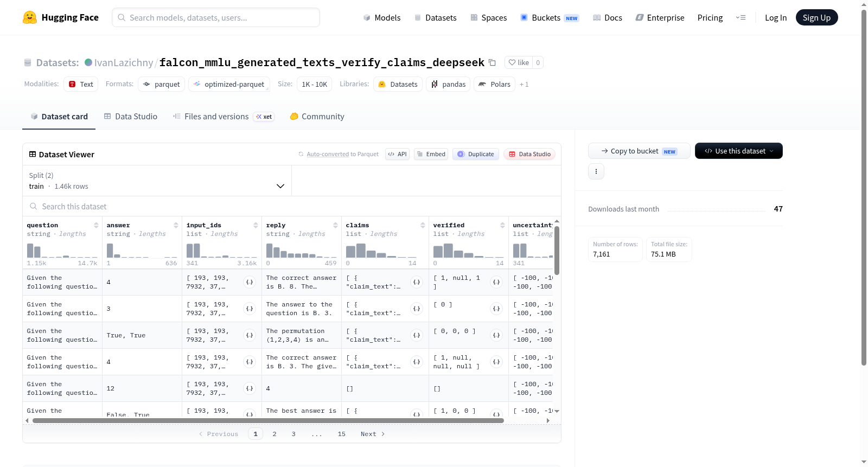Copy dataset name with the copy icon
This screenshot has width=868, height=467.
(492, 62)
